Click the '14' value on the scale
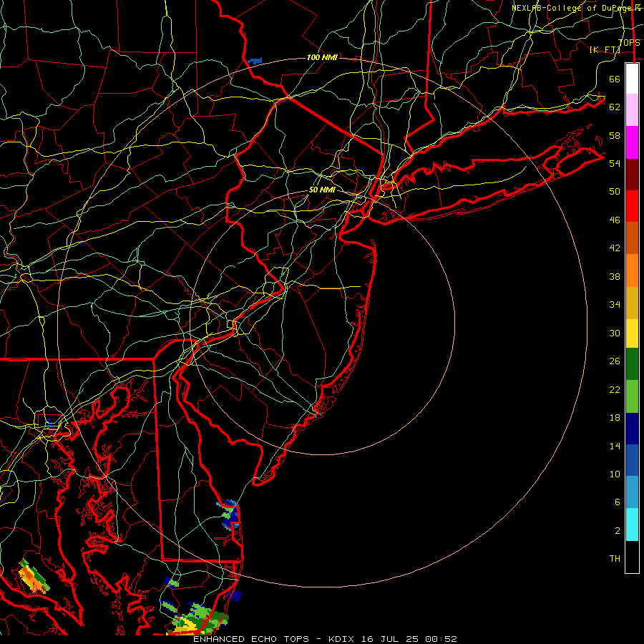The image size is (644, 644). coord(615,447)
